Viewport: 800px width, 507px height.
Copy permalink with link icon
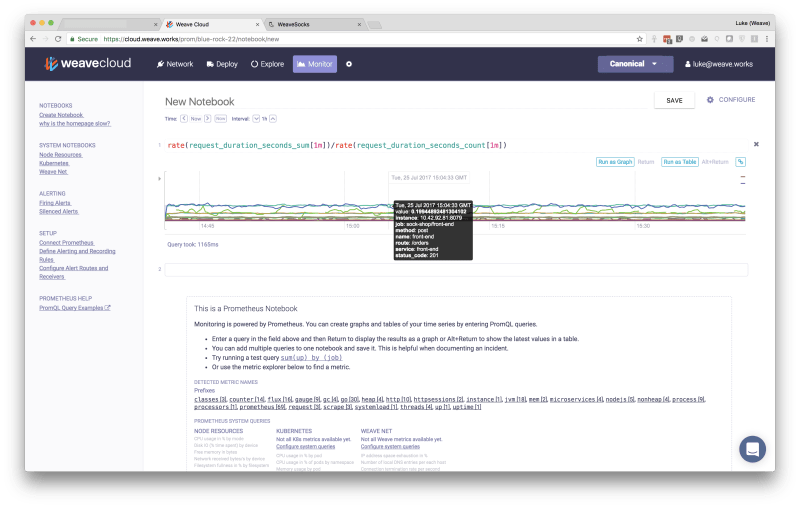click(740, 162)
